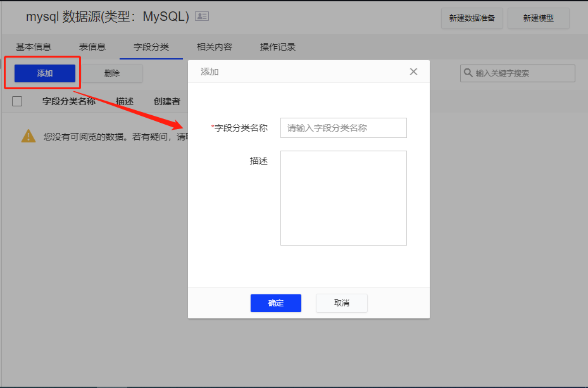This screenshot has width=588, height=388.
Task: Click the 描述 description text area
Action: click(x=343, y=197)
